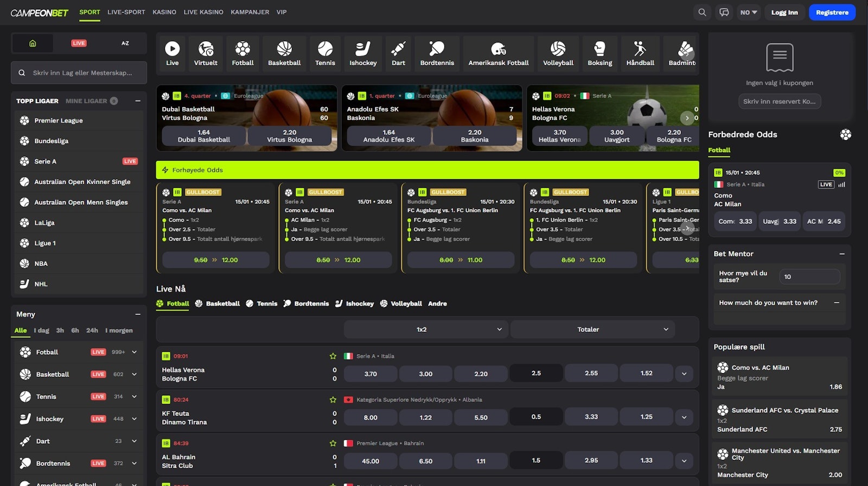
Task: Switch to the KASINO menu item
Action: [x=164, y=12]
